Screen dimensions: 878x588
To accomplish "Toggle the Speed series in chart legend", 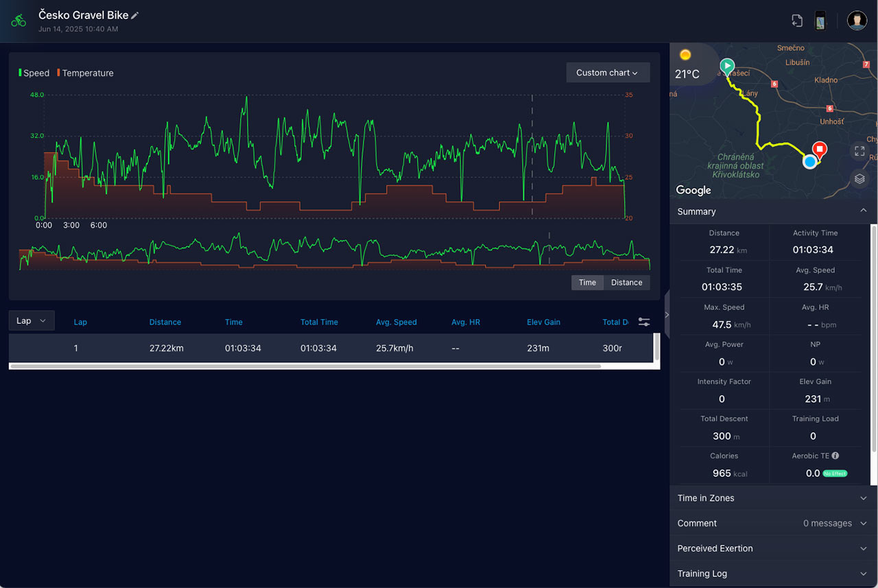I will pos(34,73).
